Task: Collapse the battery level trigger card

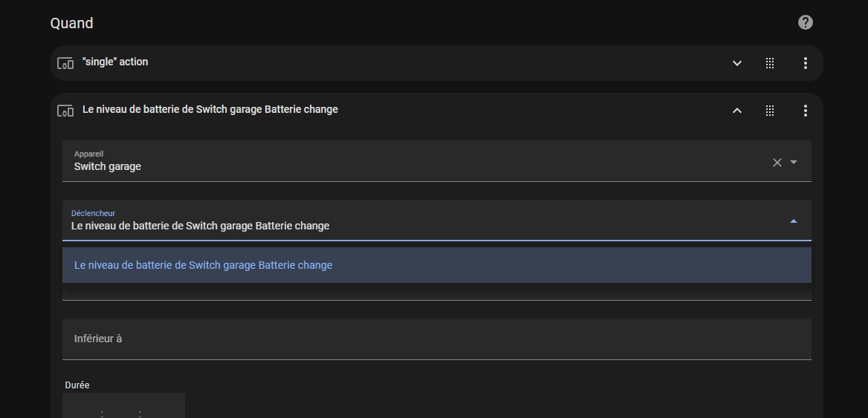Action: coord(736,111)
